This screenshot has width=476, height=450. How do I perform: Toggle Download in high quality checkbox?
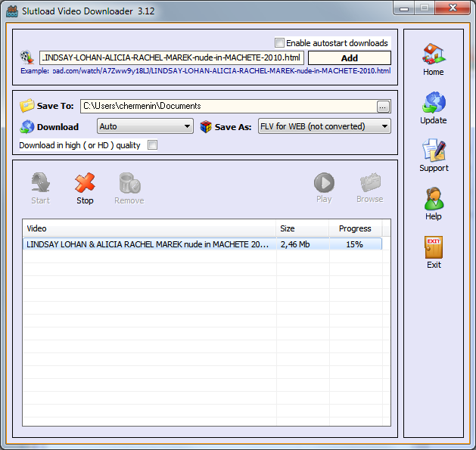click(x=152, y=145)
